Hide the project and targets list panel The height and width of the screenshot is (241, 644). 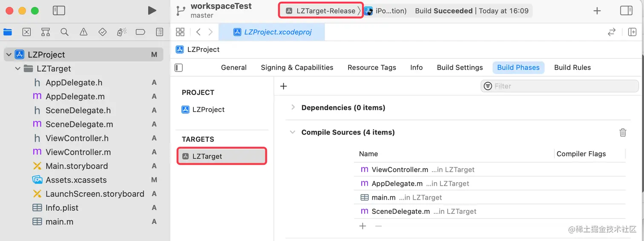point(179,68)
